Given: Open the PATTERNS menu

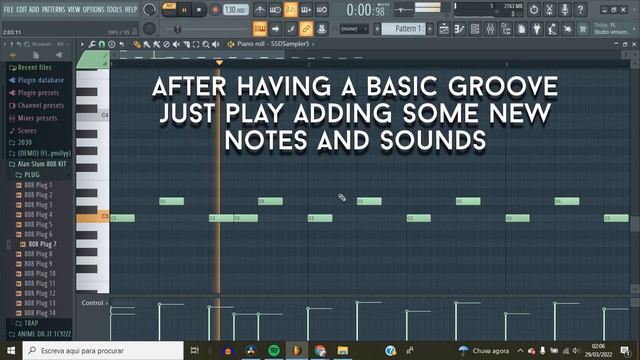Looking at the screenshot, I should point(53,9).
